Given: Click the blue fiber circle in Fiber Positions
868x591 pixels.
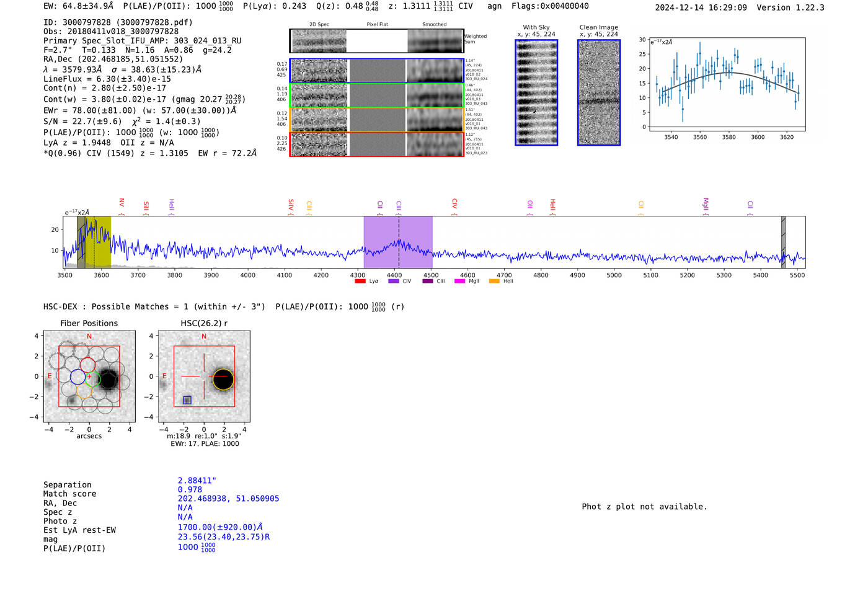Looking at the screenshot, I should click(x=77, y=376).
